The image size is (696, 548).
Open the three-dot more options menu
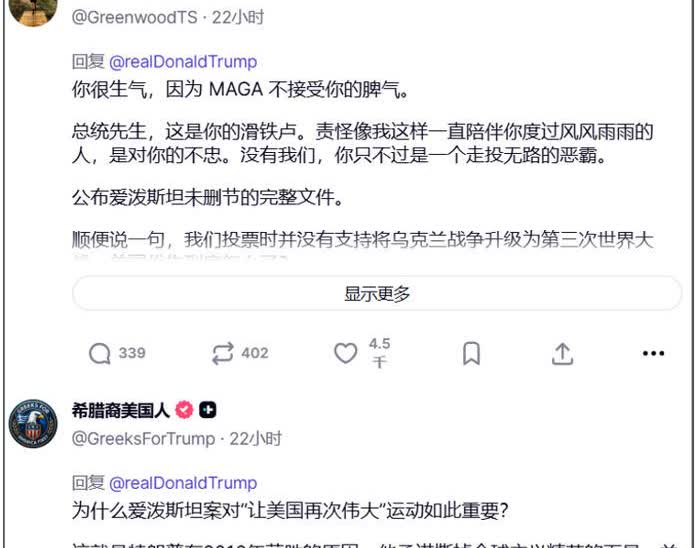(x=653, y=354)
